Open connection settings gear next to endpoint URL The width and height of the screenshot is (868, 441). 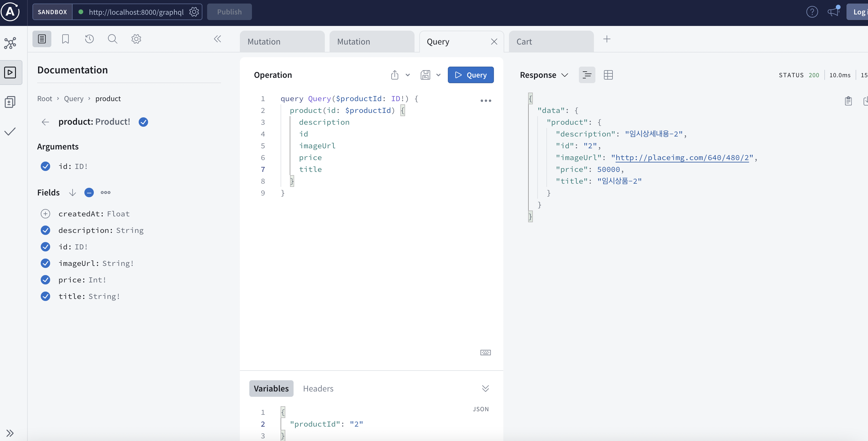(194, 12)
